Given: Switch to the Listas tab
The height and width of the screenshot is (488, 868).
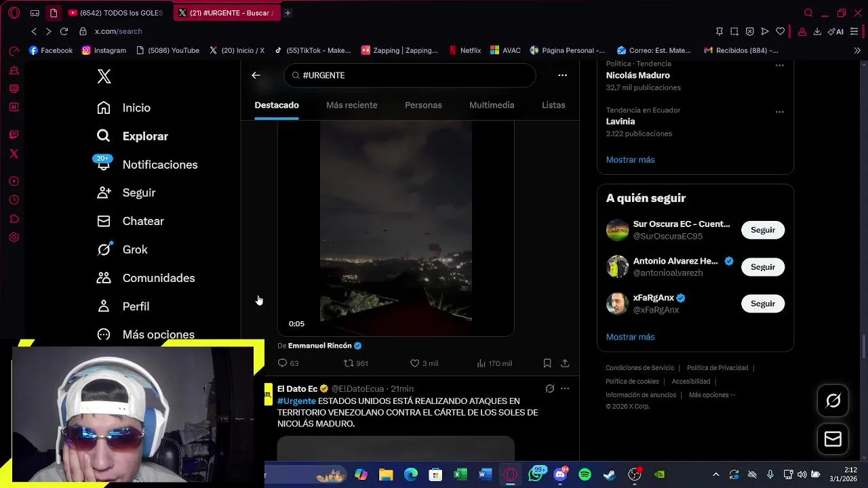Looking at the screenshot, I should 553,105.
